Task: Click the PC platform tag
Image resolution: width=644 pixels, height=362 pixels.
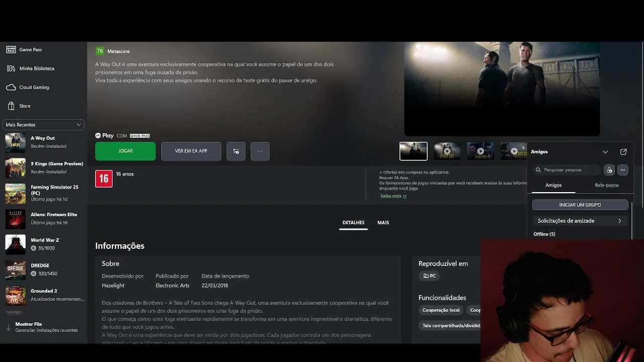Action: [x=429, y=276]
